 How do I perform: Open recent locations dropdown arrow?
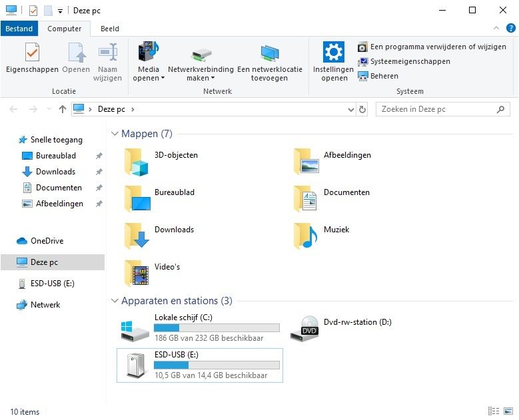(49, 109)
